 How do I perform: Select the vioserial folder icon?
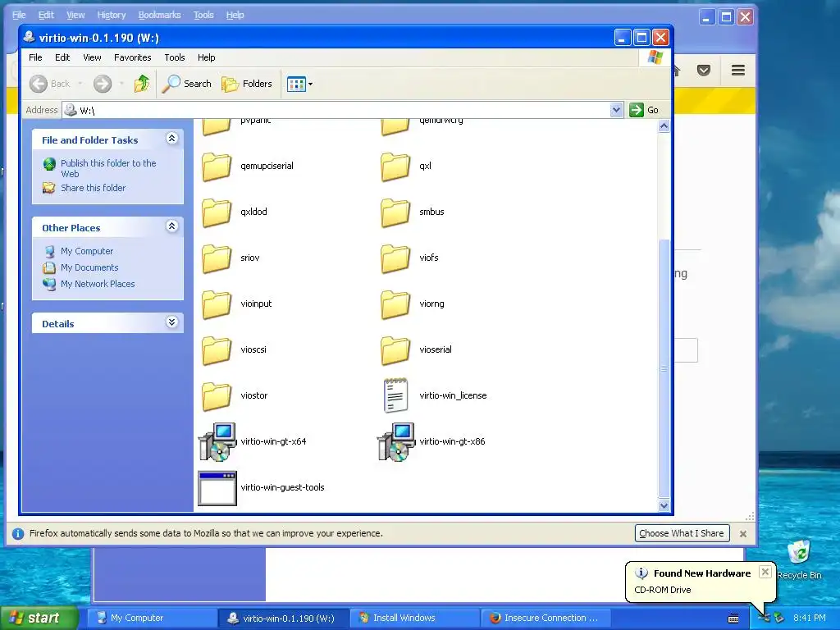tap(395, 350)
